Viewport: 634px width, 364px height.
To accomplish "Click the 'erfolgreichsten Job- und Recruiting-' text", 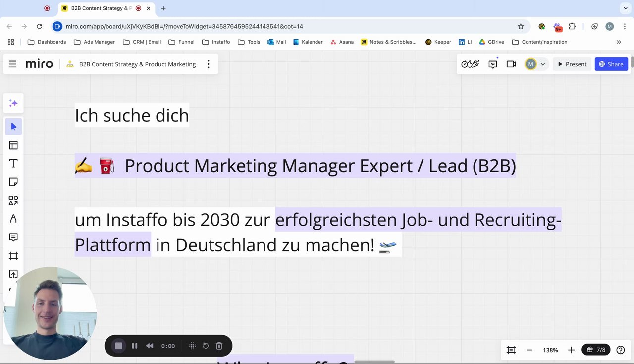I will tap(418, 219).
